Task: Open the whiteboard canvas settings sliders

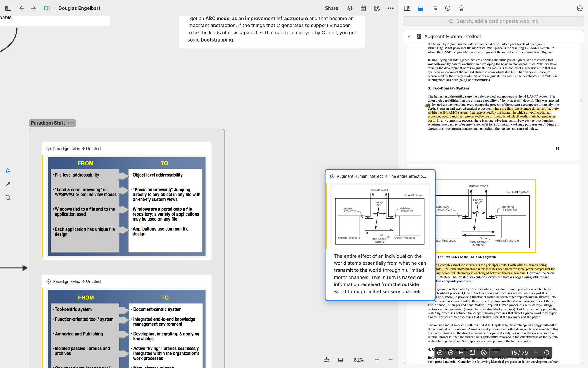Action: point(327,360)
